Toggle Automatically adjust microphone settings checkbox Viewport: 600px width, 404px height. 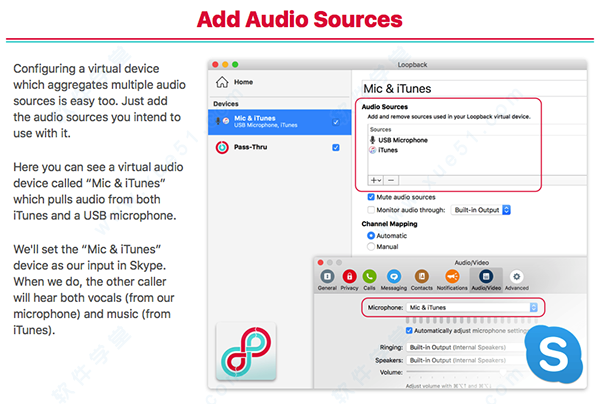coord(409,331)
